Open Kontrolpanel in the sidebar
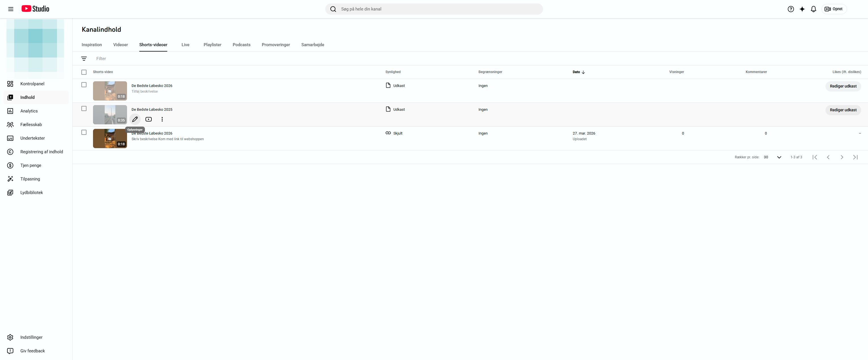The width and height of the screenshot is (868, 360). 36,84
